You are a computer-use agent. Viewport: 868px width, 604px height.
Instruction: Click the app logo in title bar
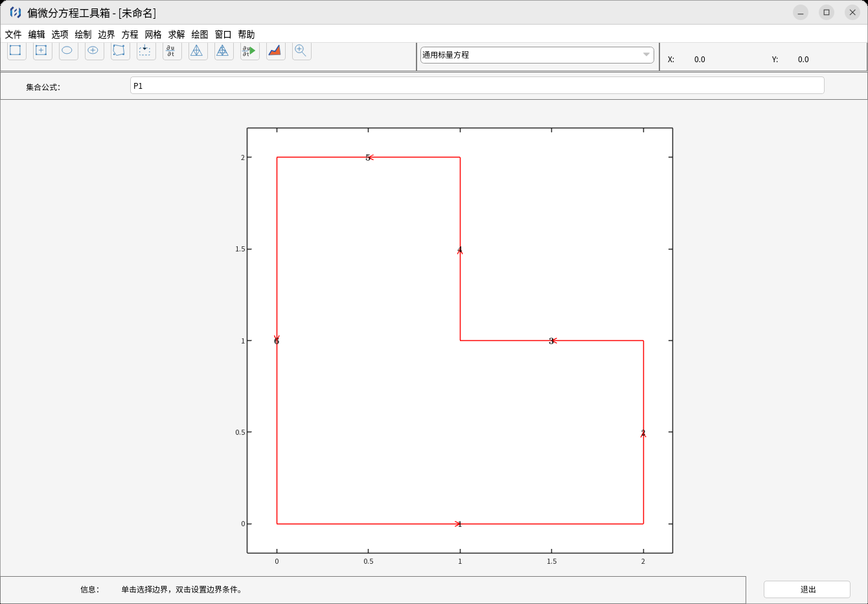16,12
